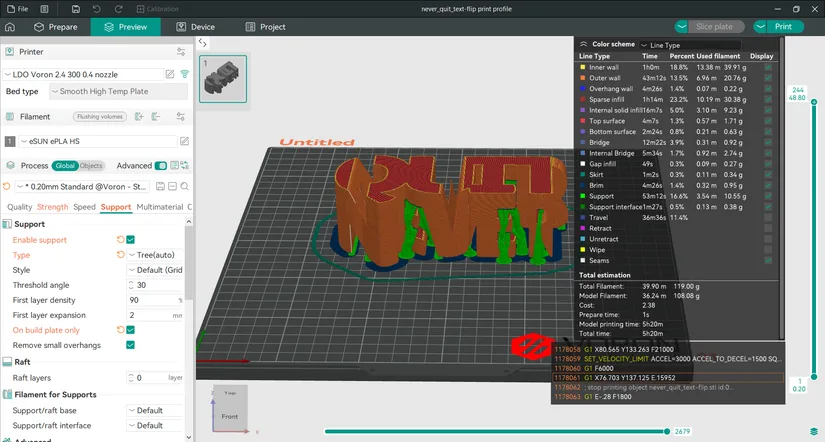Reset process preset changes icon
The image size is (825, 442).
[x=7, y=186]
